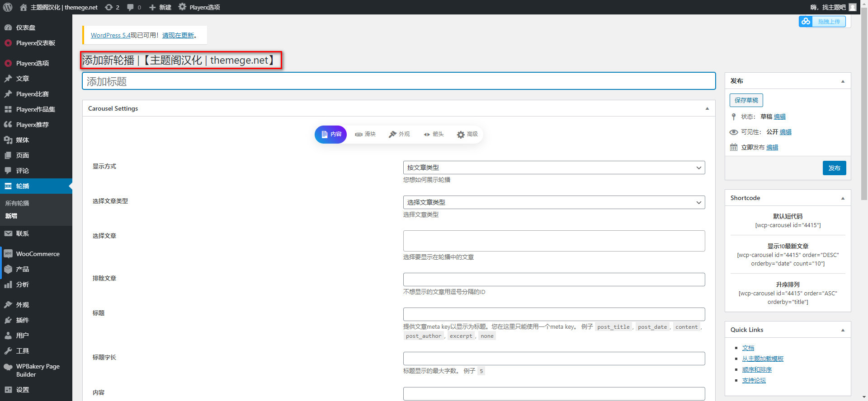The width and height of the screenshot is (868, 401).
Task: Click the 排除文章 input field
Action: pos(554,280)
